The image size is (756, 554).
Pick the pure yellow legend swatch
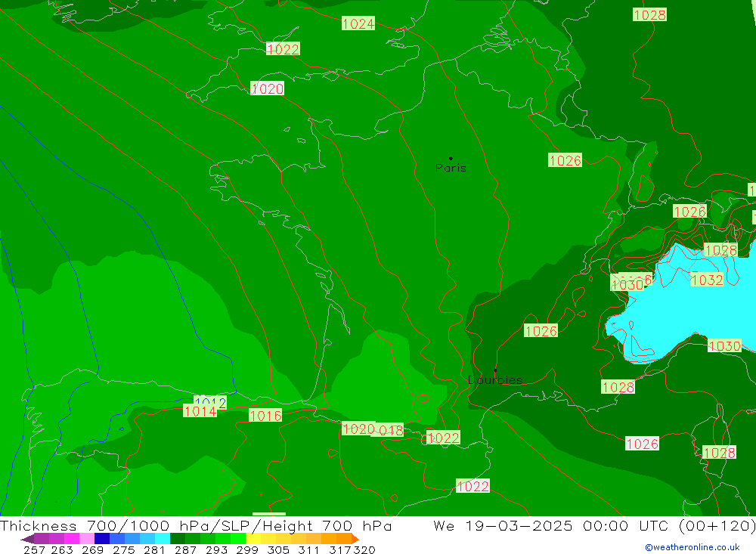tap(253, 539)
